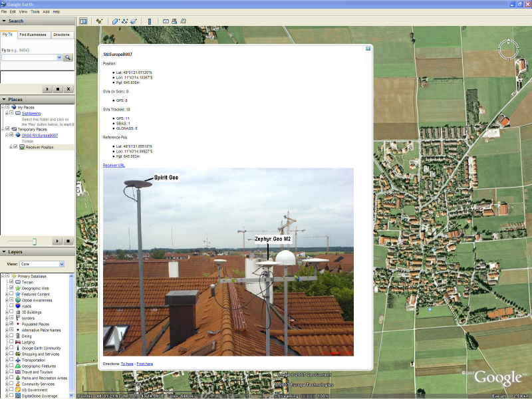
Task: Toggle the Terrain layer off
Action: 11,281
